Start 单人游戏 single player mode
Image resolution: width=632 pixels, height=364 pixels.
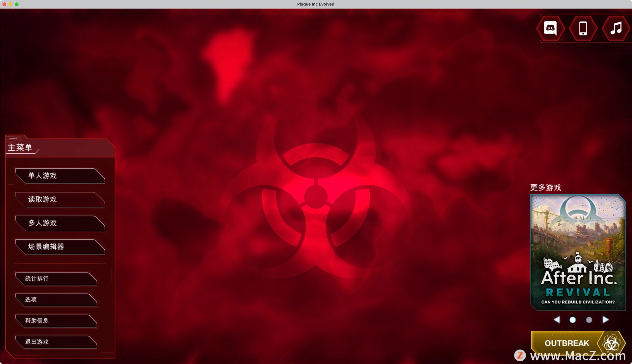pos(59,176)
